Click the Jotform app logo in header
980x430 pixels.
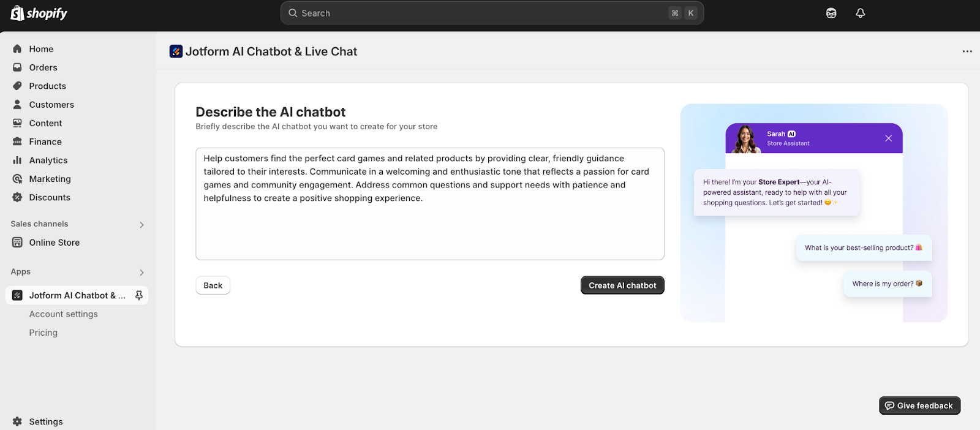[x=176, y=51]
